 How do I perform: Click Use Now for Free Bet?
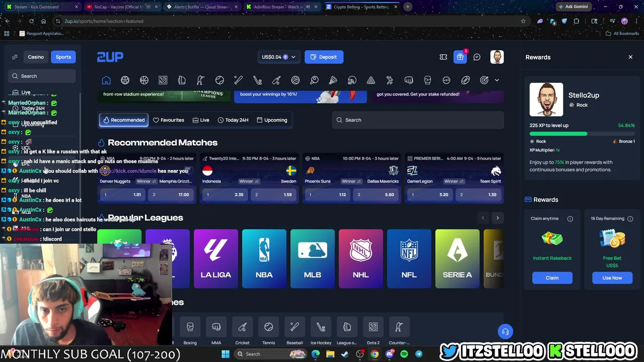point(612,278)
